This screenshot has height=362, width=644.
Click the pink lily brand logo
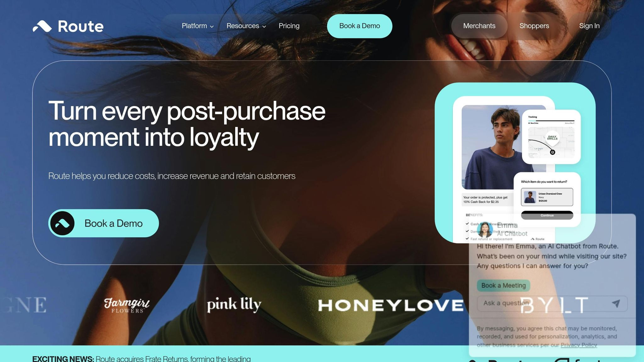click(x=234, y=304)
